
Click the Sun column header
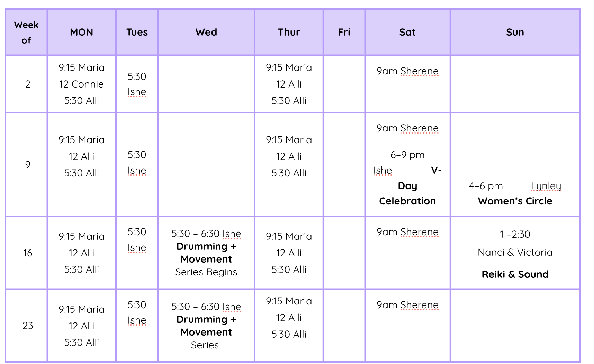click(515, 32)
